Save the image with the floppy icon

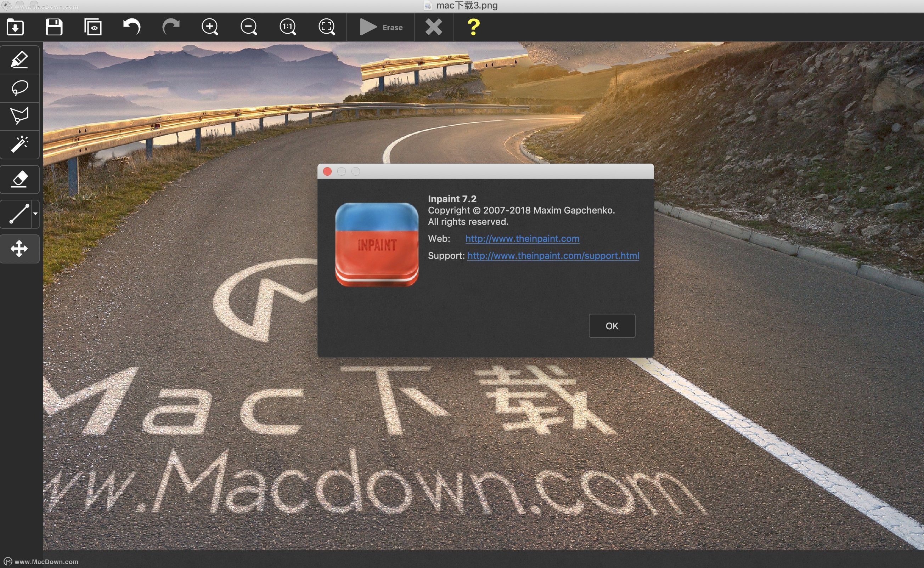coord(54,27)
